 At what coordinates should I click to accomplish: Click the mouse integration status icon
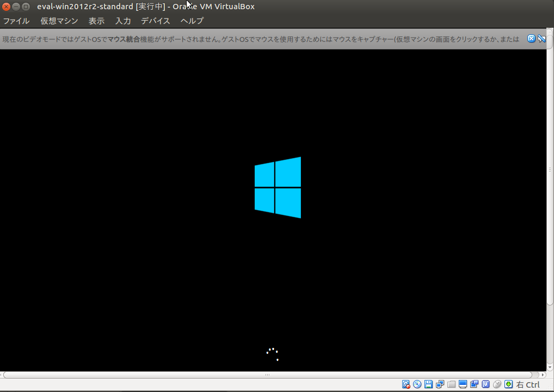[497, 384]
